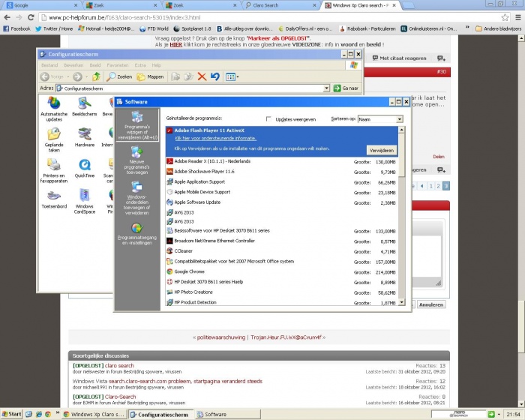Bookmark page with star icon

[505, 17]
